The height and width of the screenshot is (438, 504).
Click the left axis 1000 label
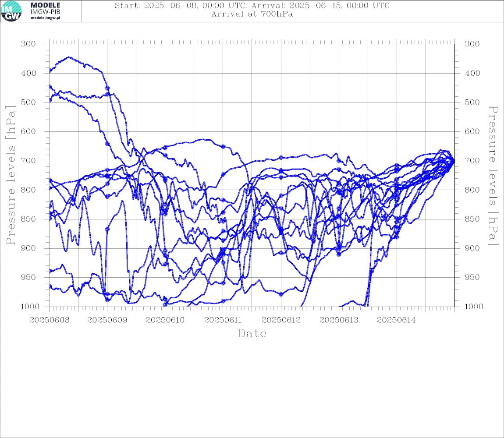(30, 307)
